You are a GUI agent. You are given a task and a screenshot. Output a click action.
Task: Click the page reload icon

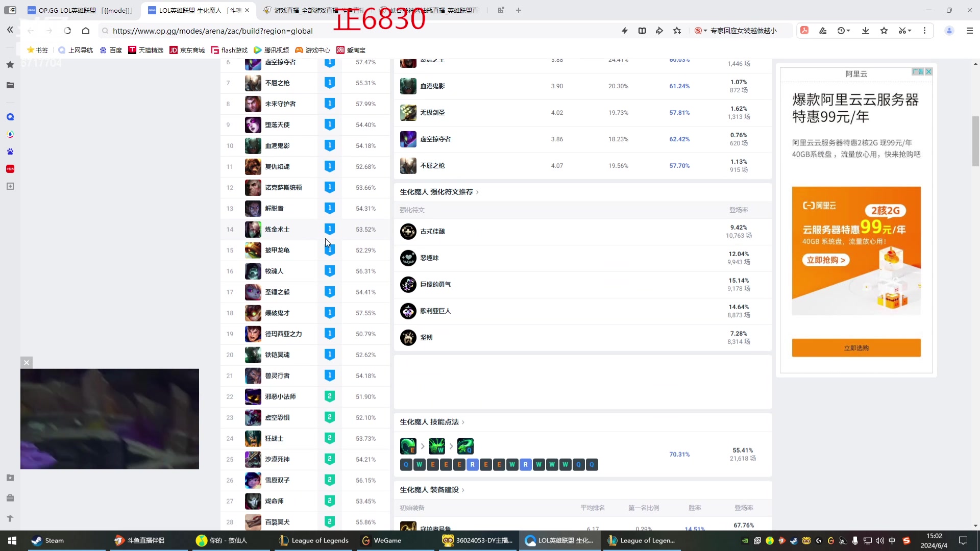pos(67,31)
